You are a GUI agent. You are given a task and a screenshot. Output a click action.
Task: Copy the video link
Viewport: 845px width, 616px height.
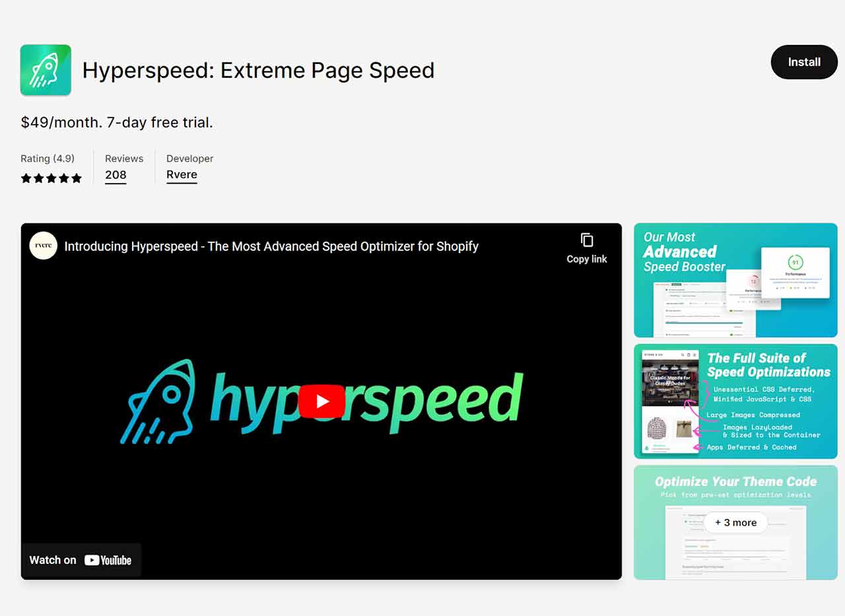[x=586, y=248]
